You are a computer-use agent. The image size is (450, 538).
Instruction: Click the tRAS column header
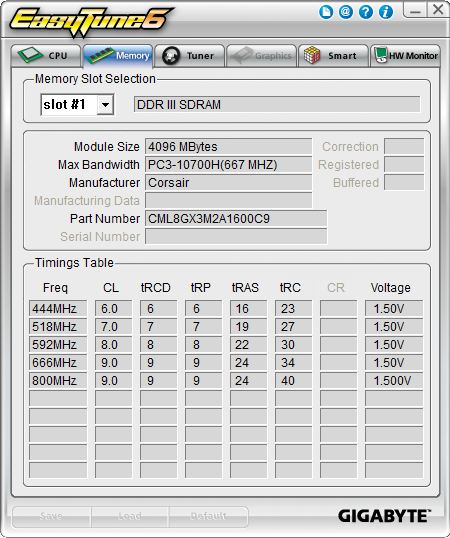(x=245, y=288)
